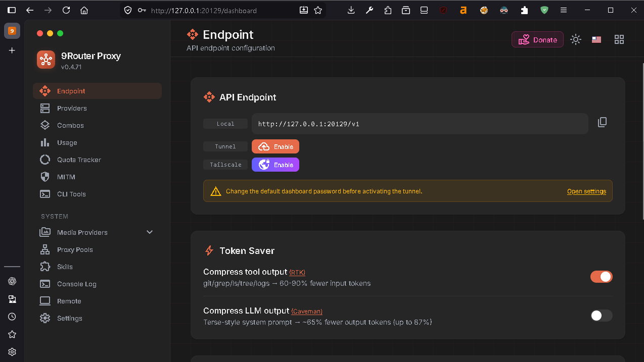Open bookmarks star in browser sidebar
Screen dimensions: 644x362
(x=12, y=334)
